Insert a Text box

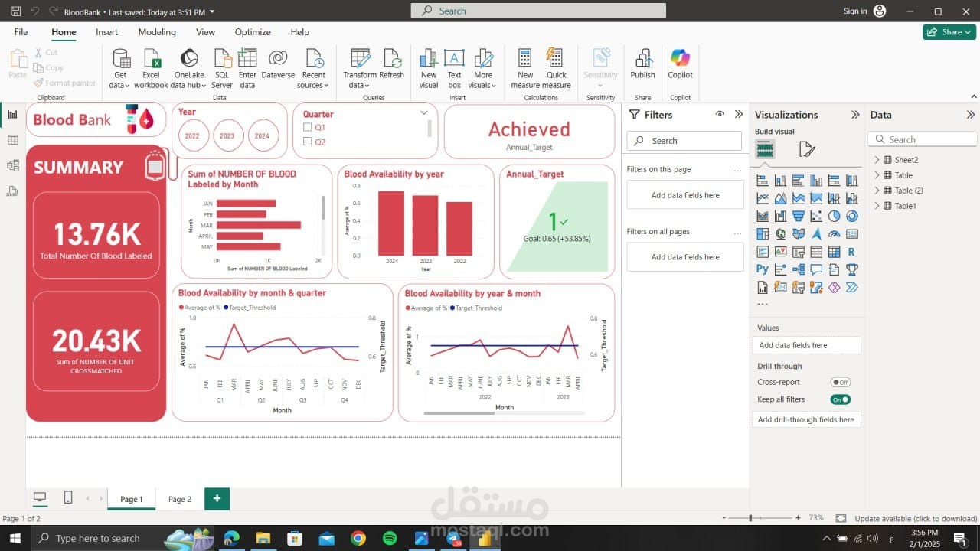(x=454, y=68)
